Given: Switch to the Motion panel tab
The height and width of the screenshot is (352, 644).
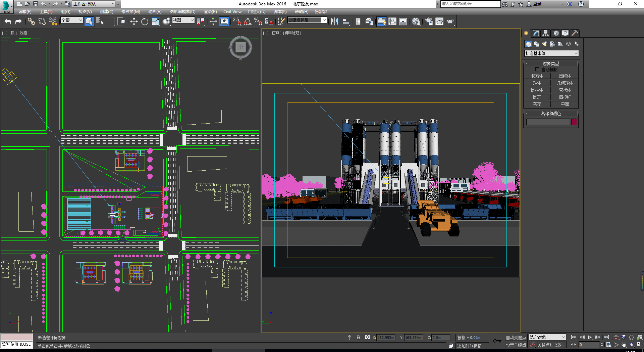Looking at the screenshot, I should [556, 33].
